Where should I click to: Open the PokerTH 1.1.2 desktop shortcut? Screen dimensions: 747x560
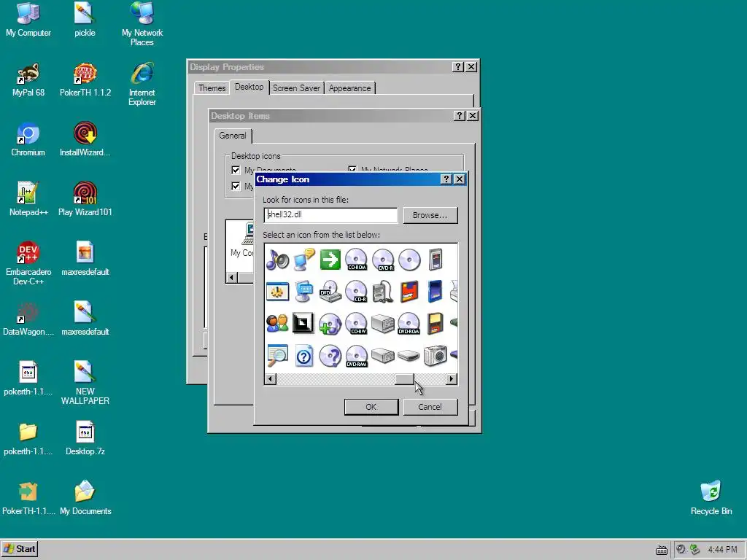click(x=85, y=80)
